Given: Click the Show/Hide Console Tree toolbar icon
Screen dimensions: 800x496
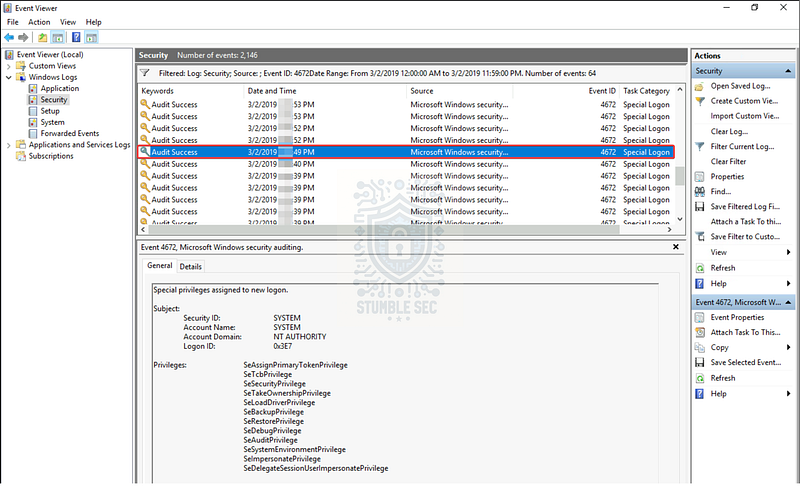Looking at the screenshot, I should 58,37.
